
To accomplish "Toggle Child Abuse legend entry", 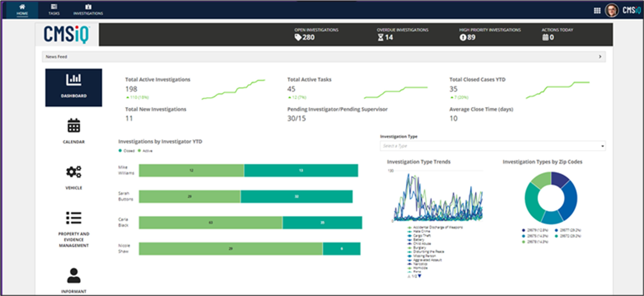I will tap(419, 243).
